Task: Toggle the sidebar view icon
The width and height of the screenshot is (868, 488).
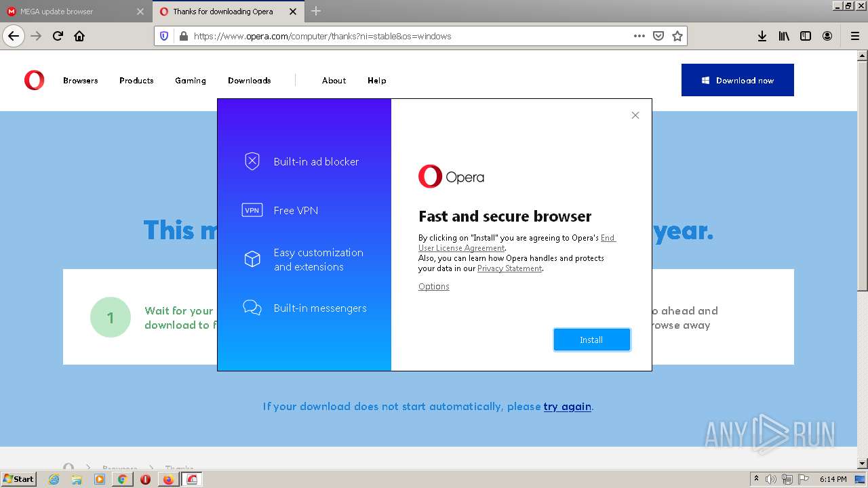Action: click(x=806, y=36)
